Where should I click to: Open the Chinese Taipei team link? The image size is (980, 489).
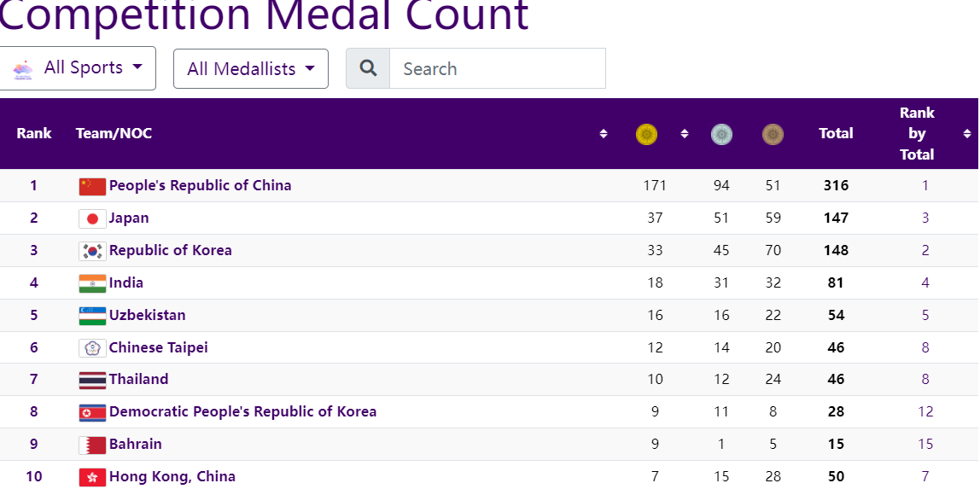pyautogui.click(x=159, y=347)
